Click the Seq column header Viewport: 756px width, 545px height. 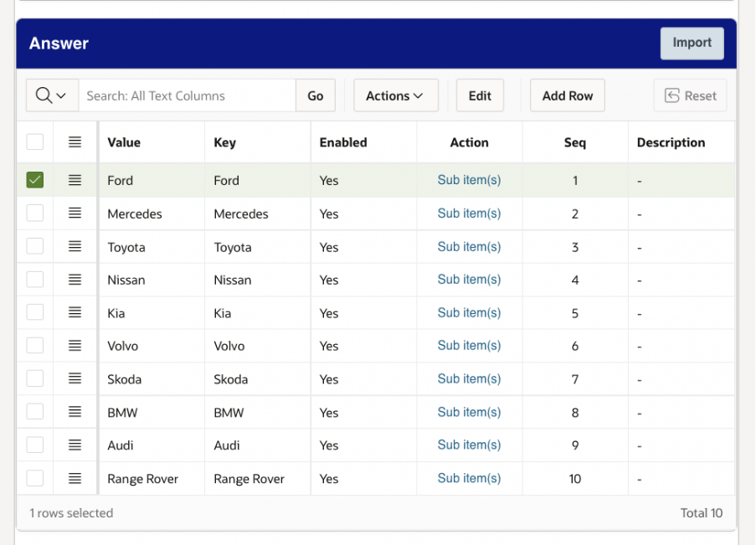(x=575, y=142)
